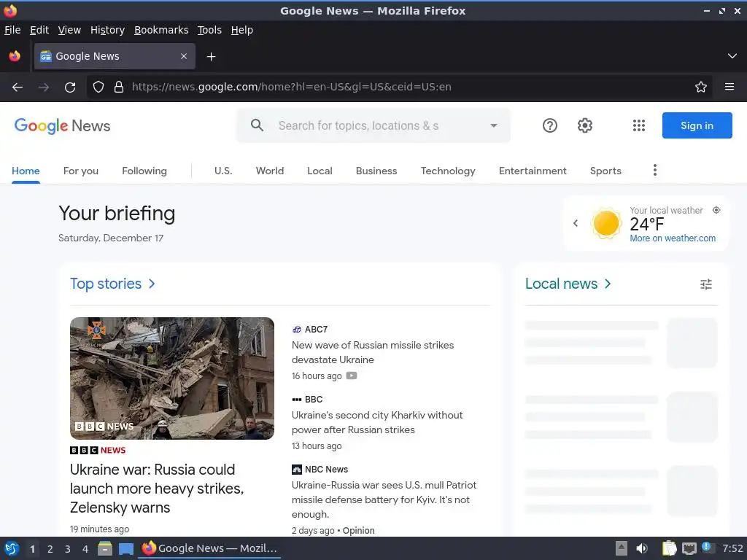Click the Firefox back arrow button
The width and height of the screenshot is (747, 560).
tap(18, 87)
